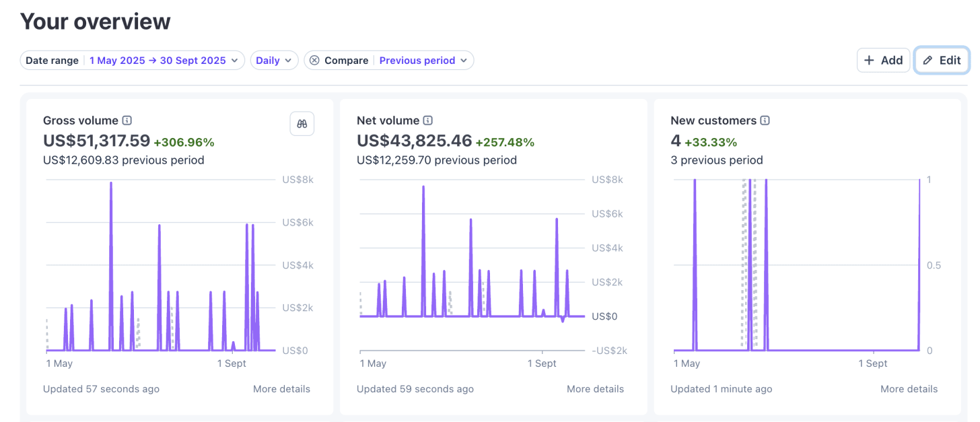
Task: Open the Previous period comparison dropdown
Action: [423, 61]
